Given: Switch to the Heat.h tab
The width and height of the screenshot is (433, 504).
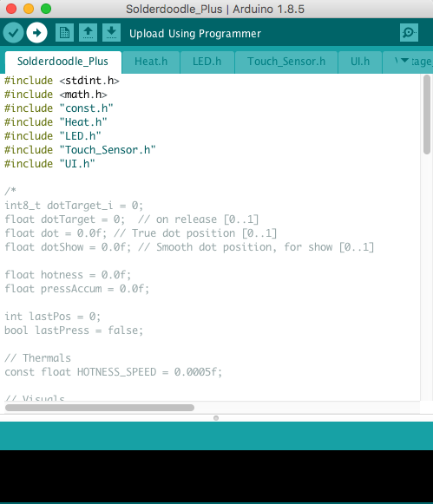Looking at the screenshot, I should click(x=151, y=62).
